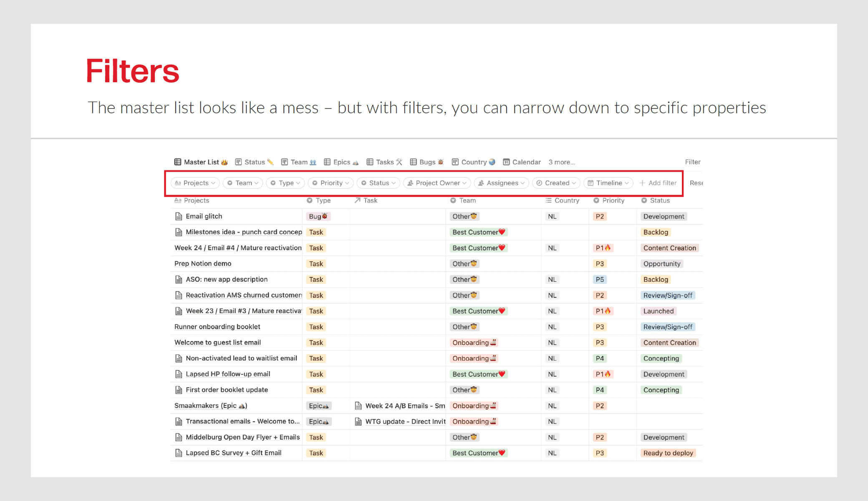The height and width of the screenshot is (501, 868).
Task: Open the Created filter dropdown
Action: point(556,183)
